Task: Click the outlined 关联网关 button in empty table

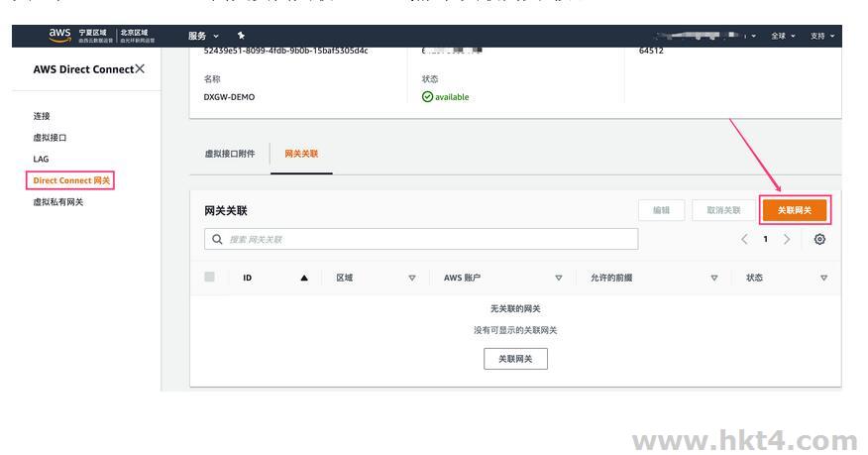Action: tap(515, 359)
